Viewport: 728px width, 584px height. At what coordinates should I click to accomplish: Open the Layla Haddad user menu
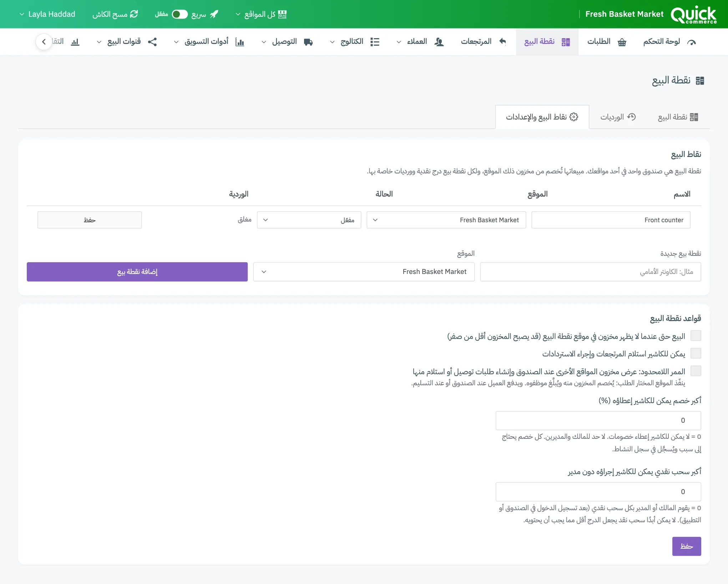47,14
